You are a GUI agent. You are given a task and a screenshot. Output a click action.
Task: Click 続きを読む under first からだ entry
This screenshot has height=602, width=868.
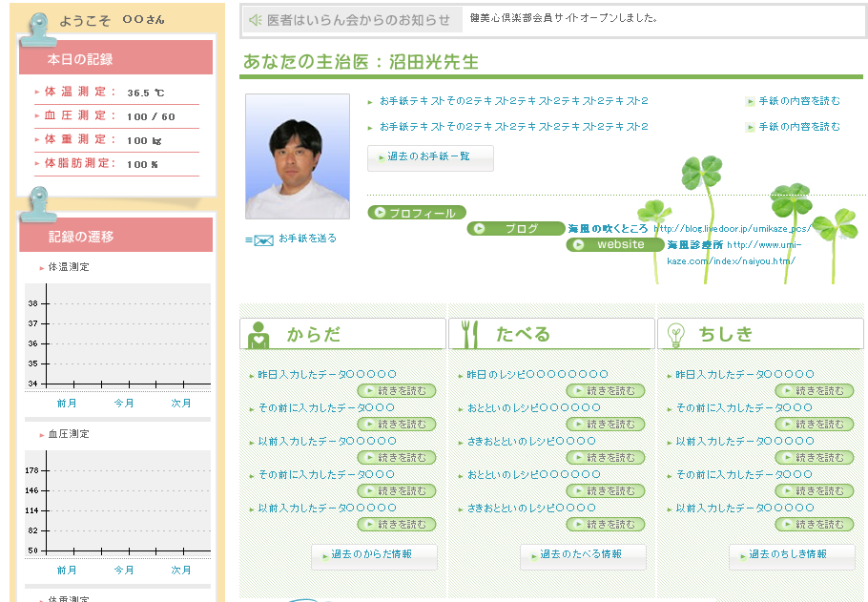tap(397, 391)
